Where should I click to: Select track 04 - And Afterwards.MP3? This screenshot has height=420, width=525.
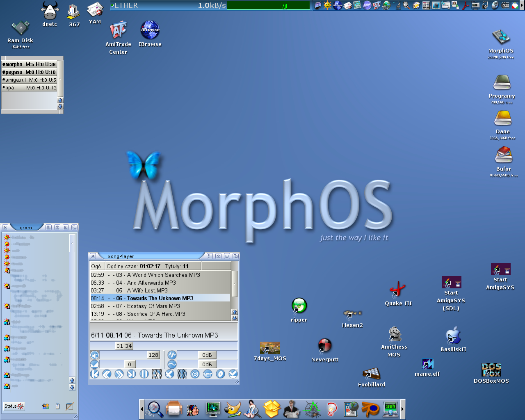[160, 283]
